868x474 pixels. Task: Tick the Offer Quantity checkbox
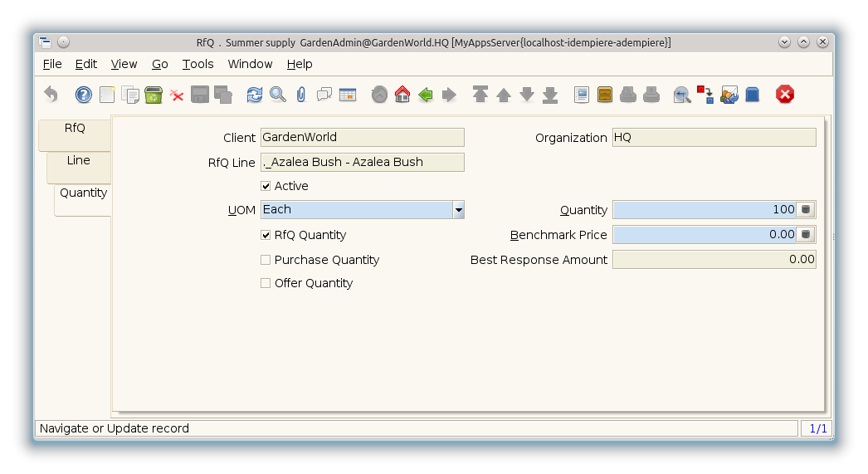coord(266,283)
